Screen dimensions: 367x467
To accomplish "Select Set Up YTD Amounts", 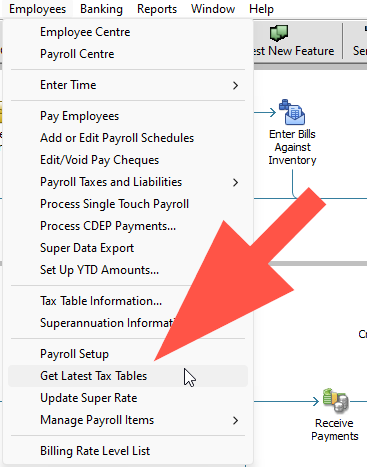I will (128, 270).
